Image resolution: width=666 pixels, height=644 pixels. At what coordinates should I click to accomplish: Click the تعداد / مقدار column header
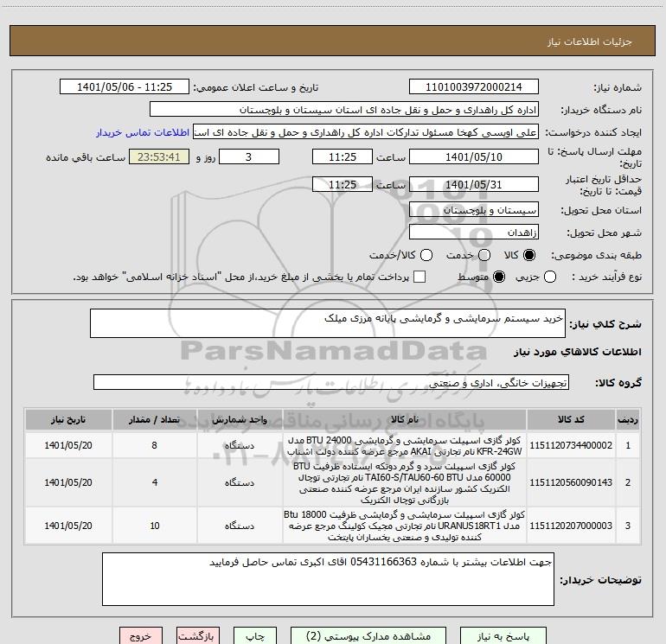(154, 419)
